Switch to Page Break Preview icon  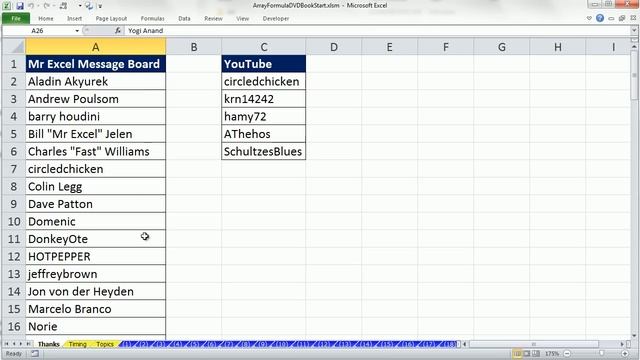click(x=536, y=353)
